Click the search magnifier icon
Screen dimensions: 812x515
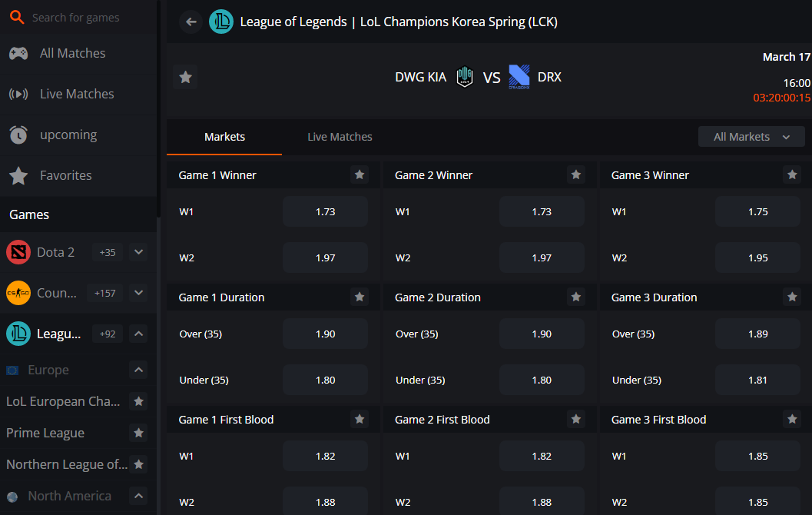17,17
